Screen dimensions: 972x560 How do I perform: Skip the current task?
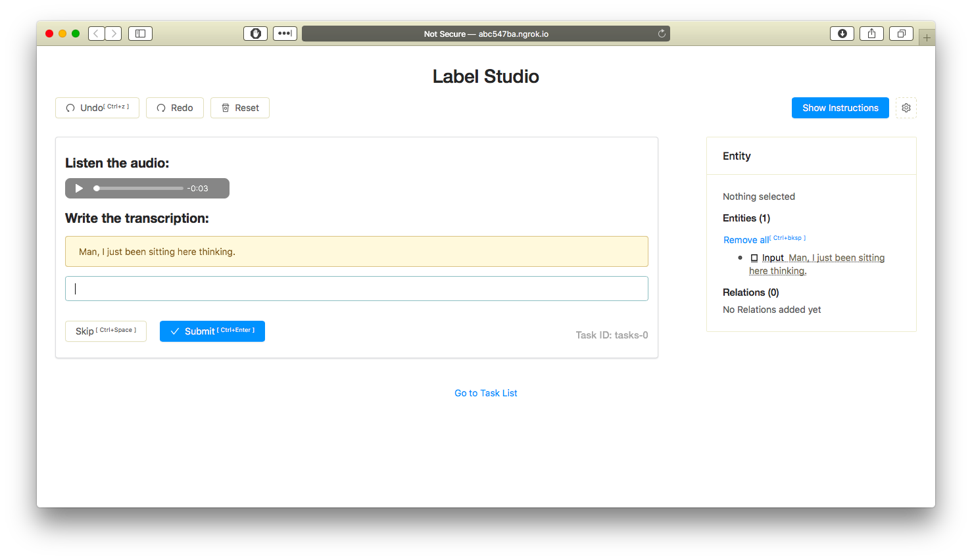105,331
